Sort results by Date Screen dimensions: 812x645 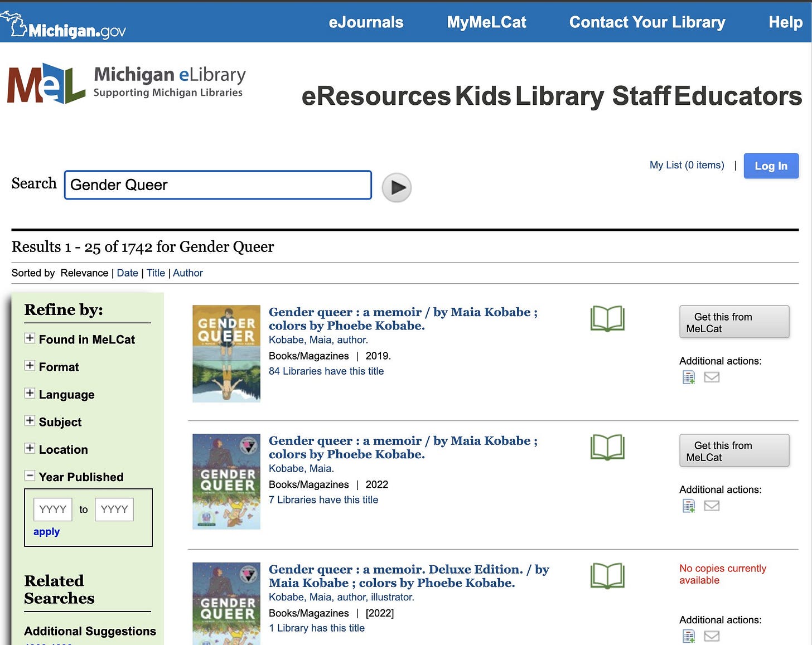tap(127, 273)
